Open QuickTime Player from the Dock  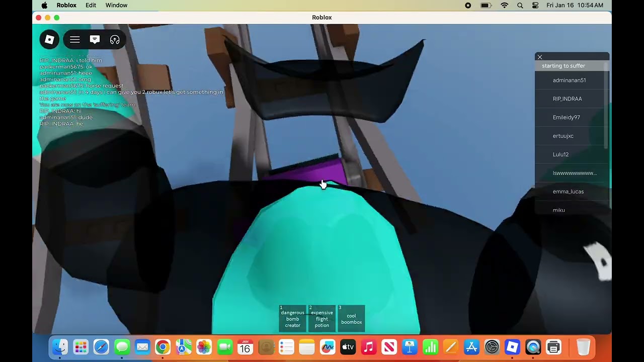coord(533,347)
